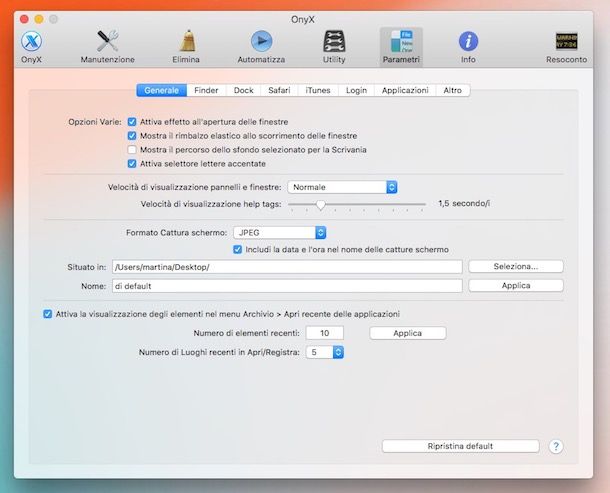This screenshot has height=493, width=610.
Task: Click the Nome text field
Action: point(287,286)
